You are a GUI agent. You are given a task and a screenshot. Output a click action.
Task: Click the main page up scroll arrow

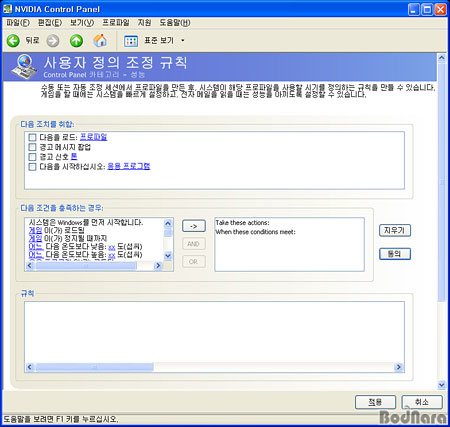pyautogui.click(x=442, y=58)
